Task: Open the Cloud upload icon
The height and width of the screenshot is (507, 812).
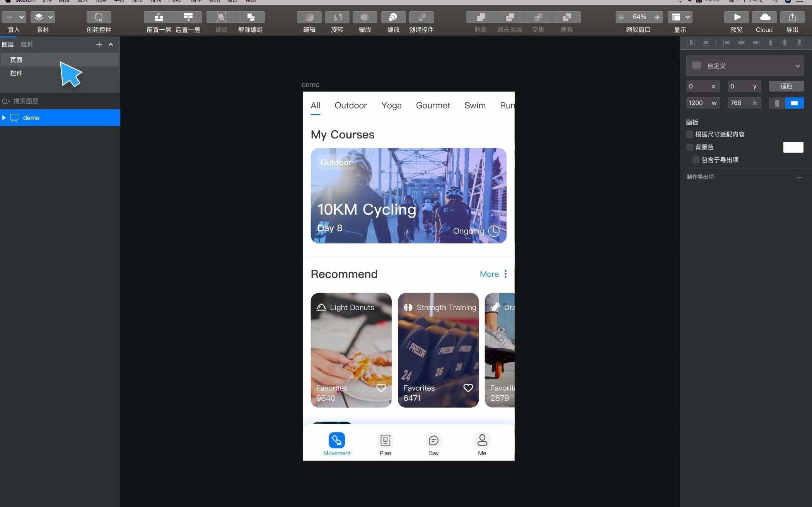Action: tap(764, 17)
